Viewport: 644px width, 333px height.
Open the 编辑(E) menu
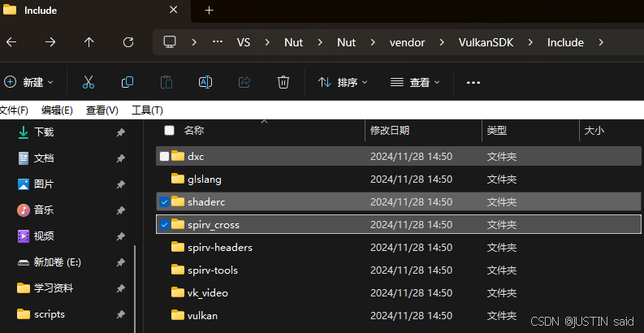[57, 110]
